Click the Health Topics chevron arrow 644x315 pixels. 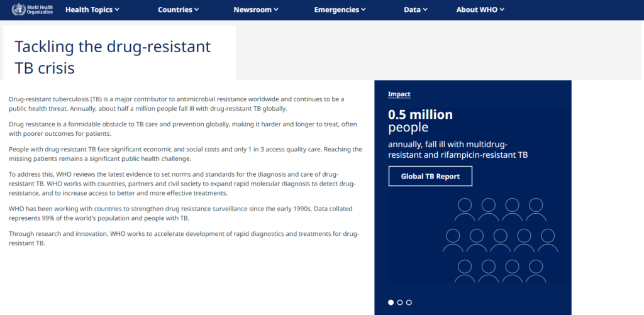pyautogui.click(x=117, y=9)
